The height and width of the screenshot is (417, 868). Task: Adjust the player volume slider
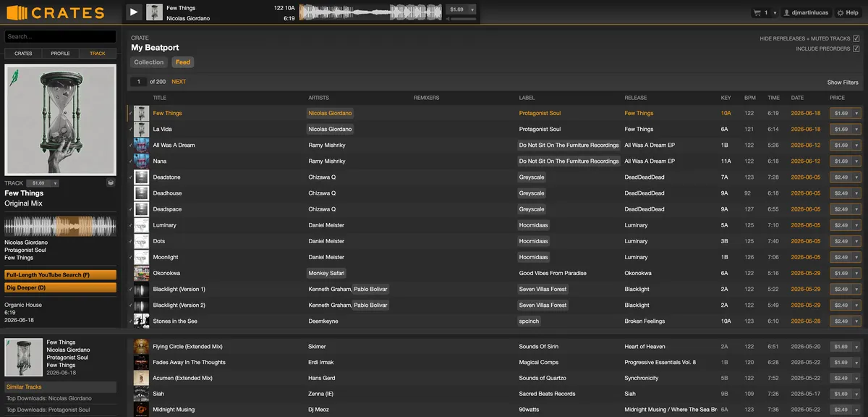pos(463,19)
